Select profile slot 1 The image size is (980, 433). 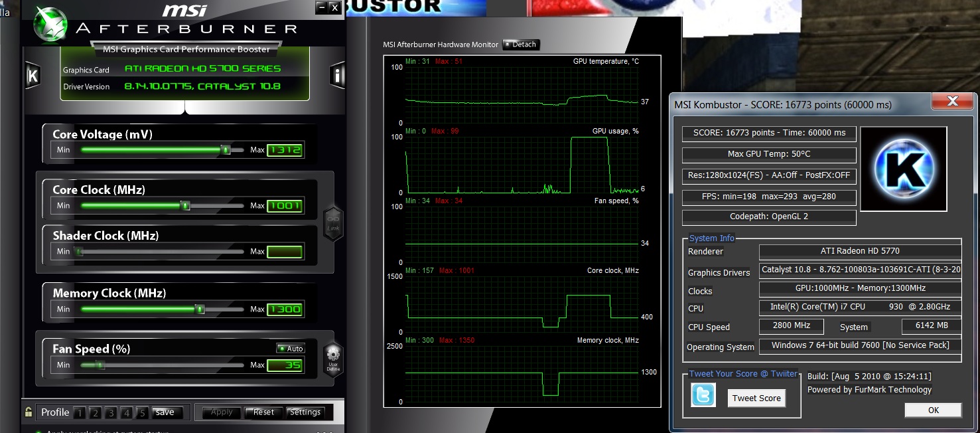tap(80, 412)
